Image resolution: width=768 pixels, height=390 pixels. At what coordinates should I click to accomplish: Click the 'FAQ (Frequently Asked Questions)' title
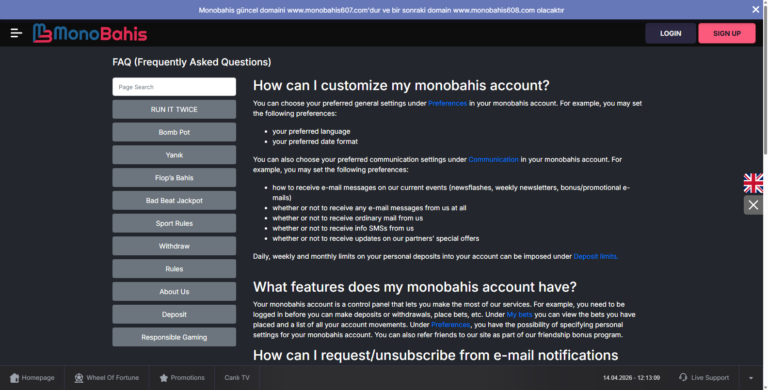tap(192, 62)
